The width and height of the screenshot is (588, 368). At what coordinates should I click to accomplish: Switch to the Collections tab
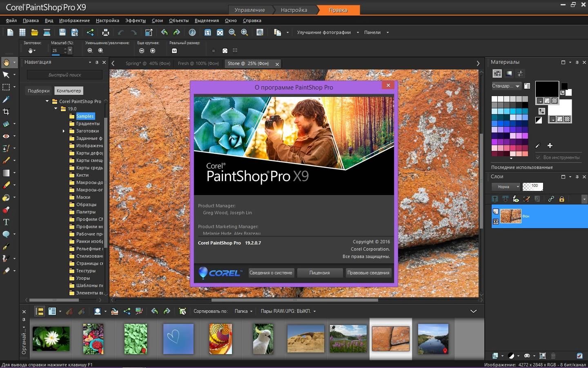[38, 91]
